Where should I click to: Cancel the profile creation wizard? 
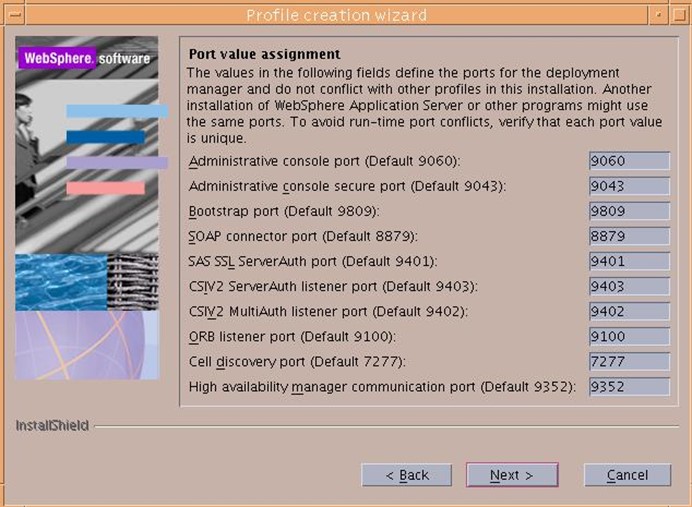(627, 475)
